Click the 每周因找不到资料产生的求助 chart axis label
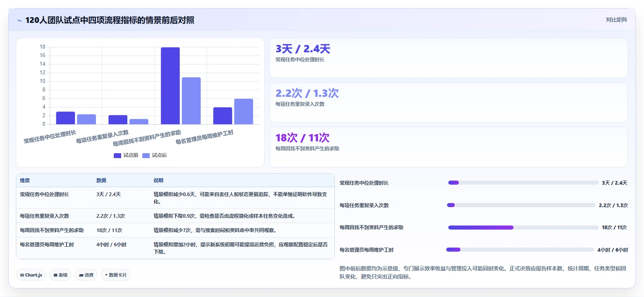644x297 pixels. (x=147, y=138)
